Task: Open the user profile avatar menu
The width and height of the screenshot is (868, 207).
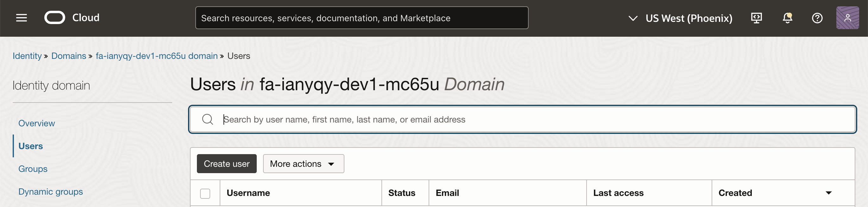Action: 847,18
